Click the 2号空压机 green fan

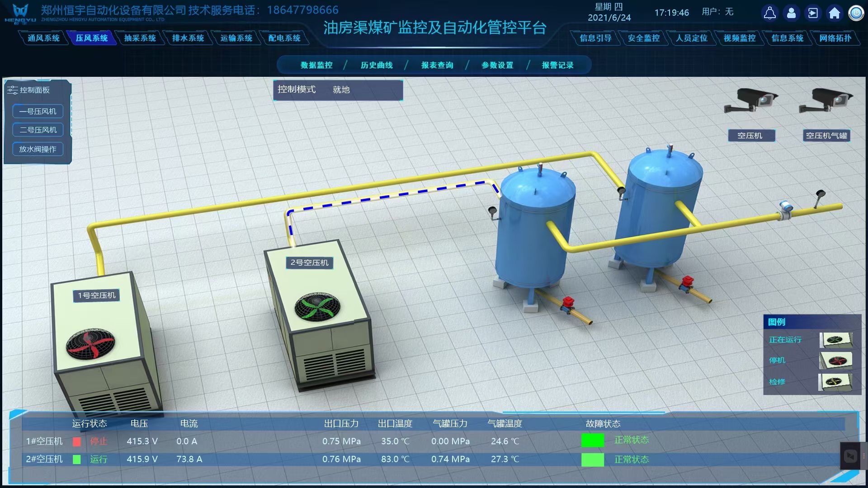click(x=317, y=307)
